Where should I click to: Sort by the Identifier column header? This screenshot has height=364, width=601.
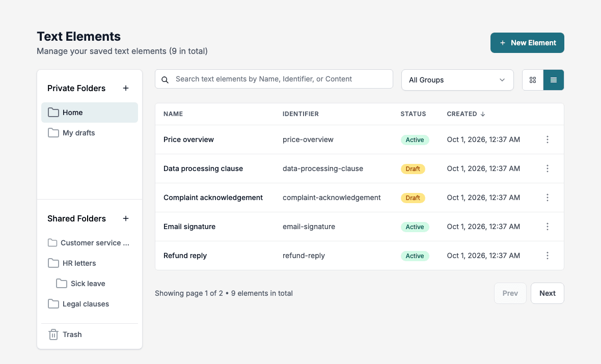[300, 114]
